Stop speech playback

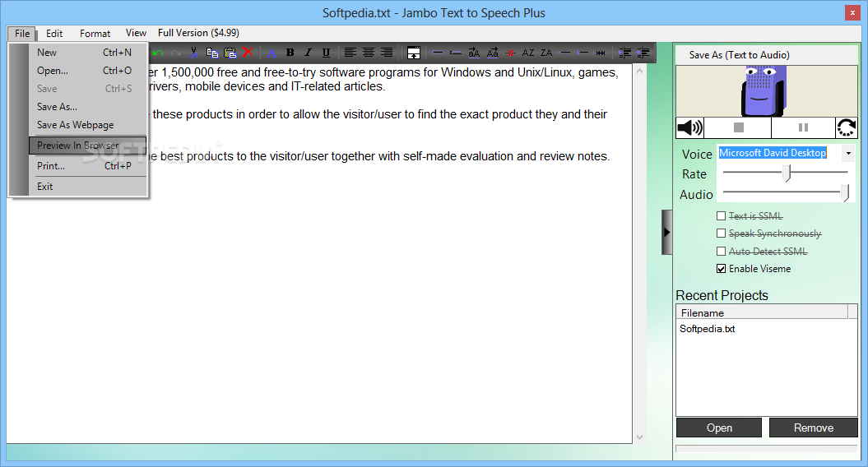point(738,127)
